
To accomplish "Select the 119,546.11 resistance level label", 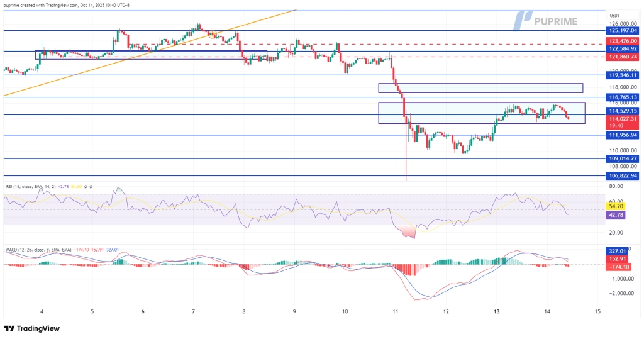I will click(x=623, y=75).
